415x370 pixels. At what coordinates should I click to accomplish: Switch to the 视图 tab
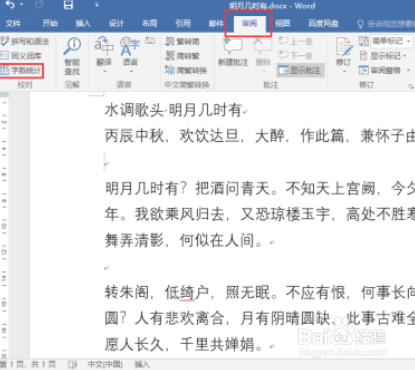(x=282, y=23)
